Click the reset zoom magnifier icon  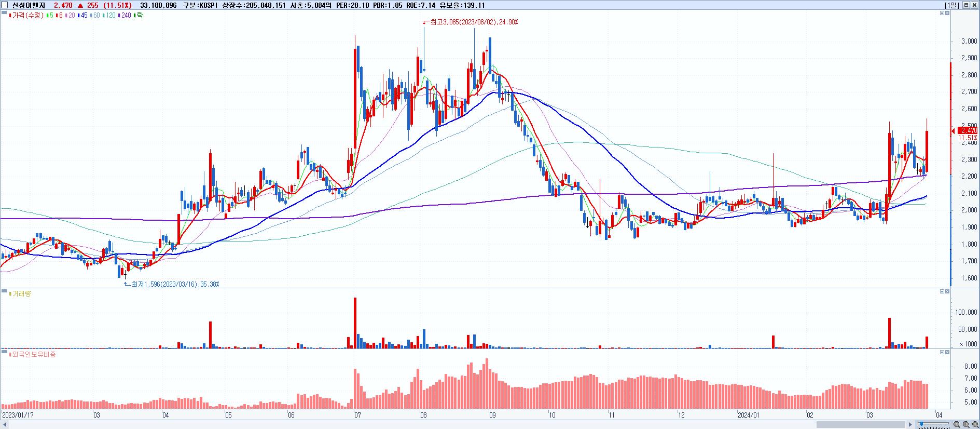tap(975, 424)
